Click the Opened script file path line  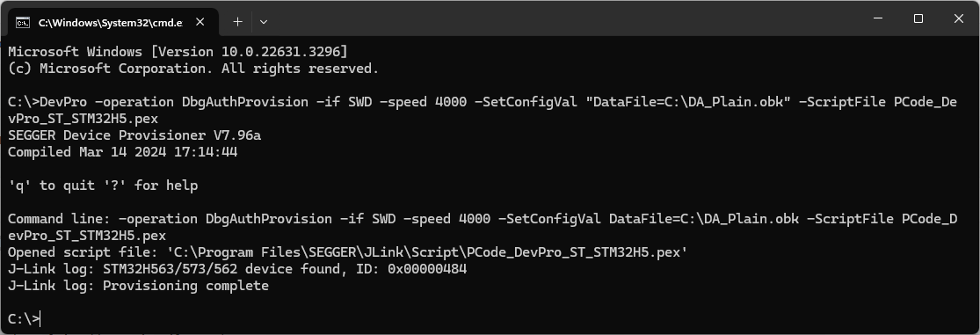[347, 251]
